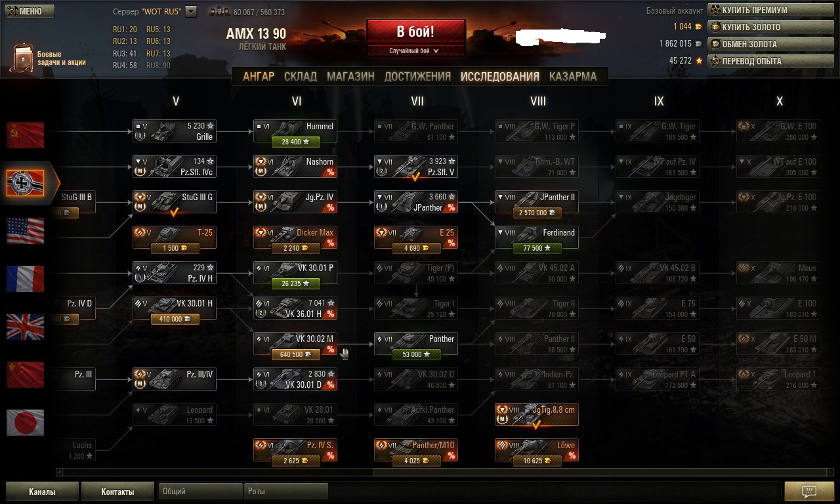Viewport: 840px width, 504px height.
Task: Select the China nation flag
Action: pyautogui.click(x=25, y=375)
